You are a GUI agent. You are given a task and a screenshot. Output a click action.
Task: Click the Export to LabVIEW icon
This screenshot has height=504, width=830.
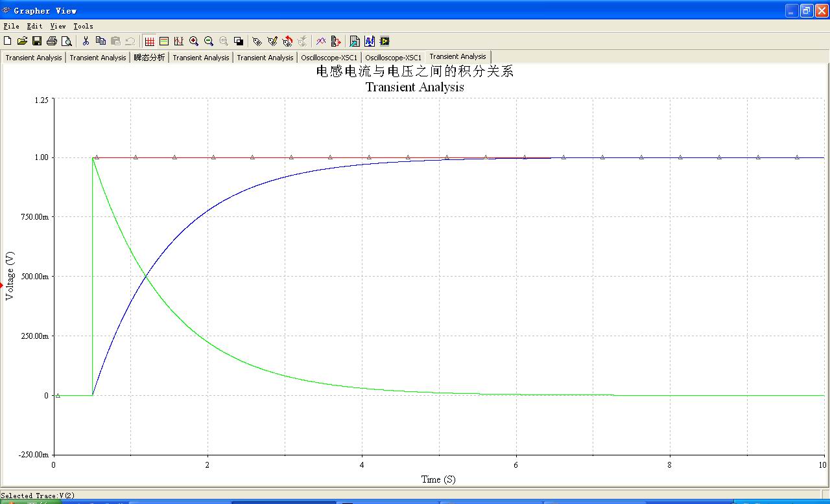[385, 41]
